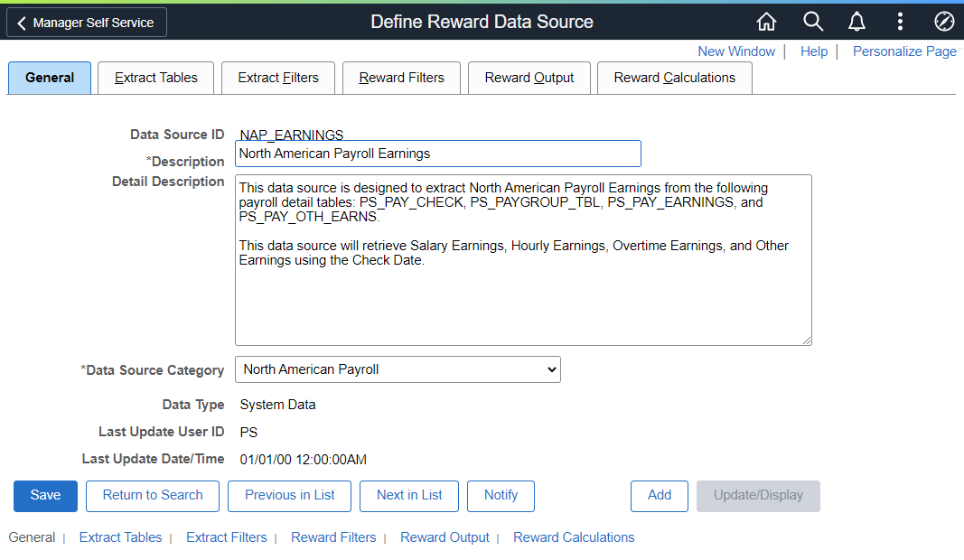The width and height of the screenshot is (964, 560).
Task: Switch to the Extract Tables tab
Action: 156,78
